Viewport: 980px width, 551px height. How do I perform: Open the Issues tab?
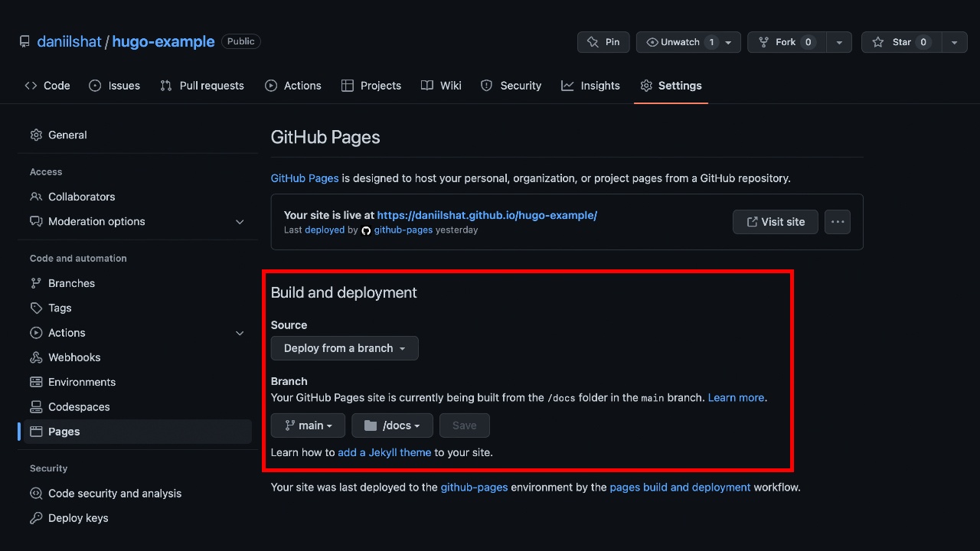(115, 86)
